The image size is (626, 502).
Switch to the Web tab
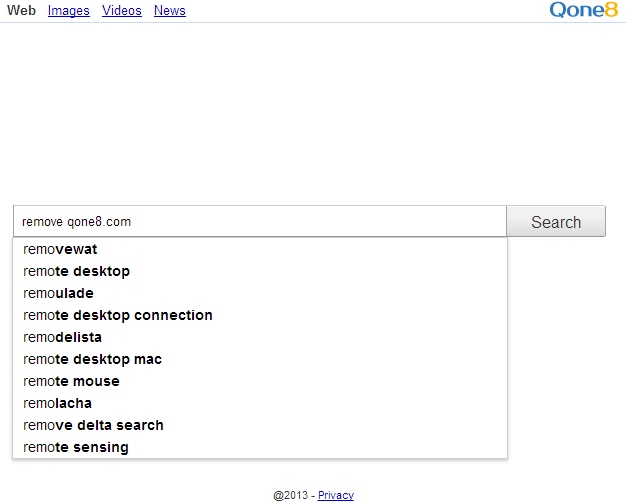pyautogui.click(x=21, y=11)
